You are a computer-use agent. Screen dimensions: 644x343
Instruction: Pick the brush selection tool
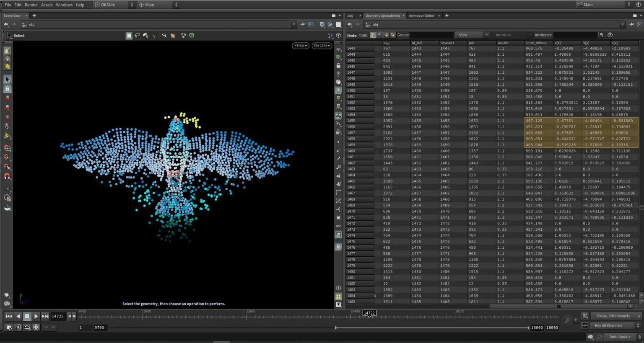145,36
